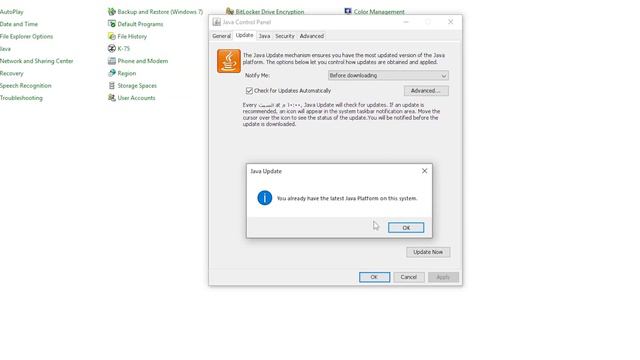The image size is (640, 360).
Task: Click Cancel in Java Control Panel
Action: pyautogui.click(x=409, y=277)
